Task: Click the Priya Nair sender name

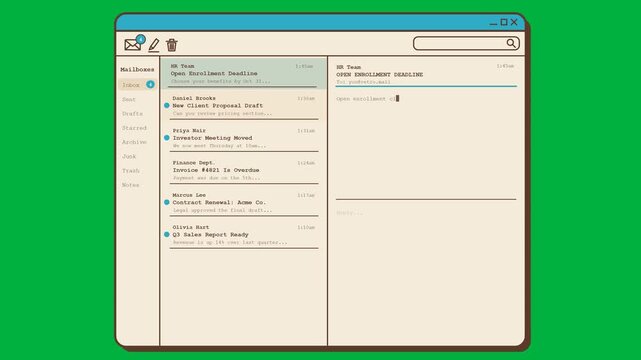Action: (189, 130)
